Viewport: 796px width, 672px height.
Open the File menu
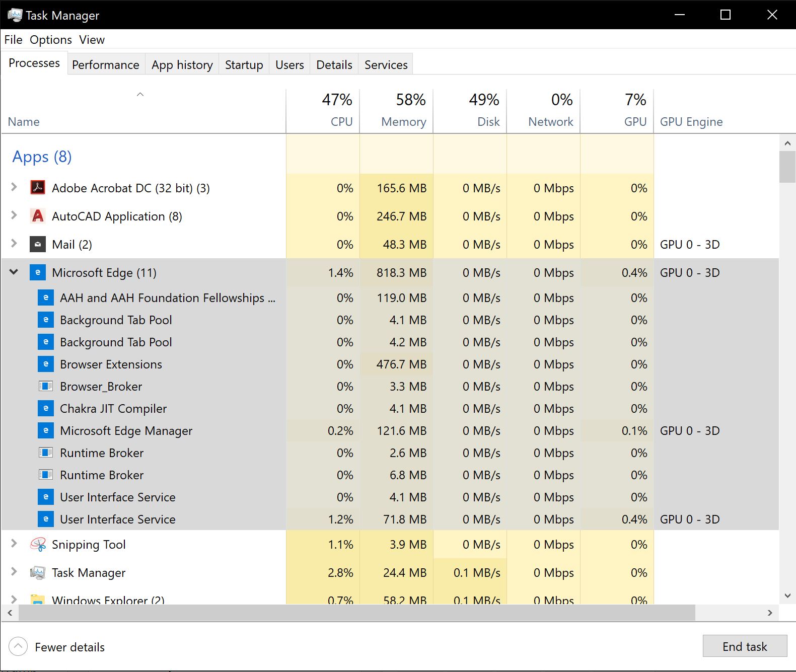tap(13, 40)
